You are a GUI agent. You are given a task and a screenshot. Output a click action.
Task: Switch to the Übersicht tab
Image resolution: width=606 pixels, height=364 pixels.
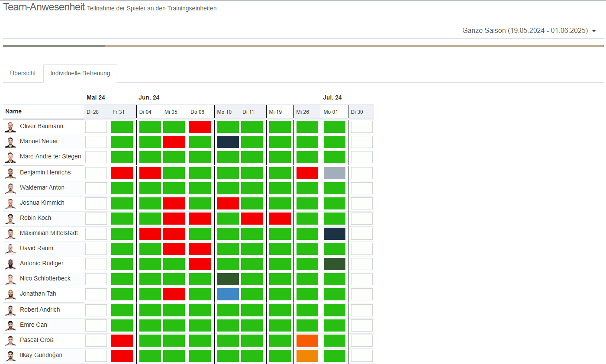[x=23, y=74]
